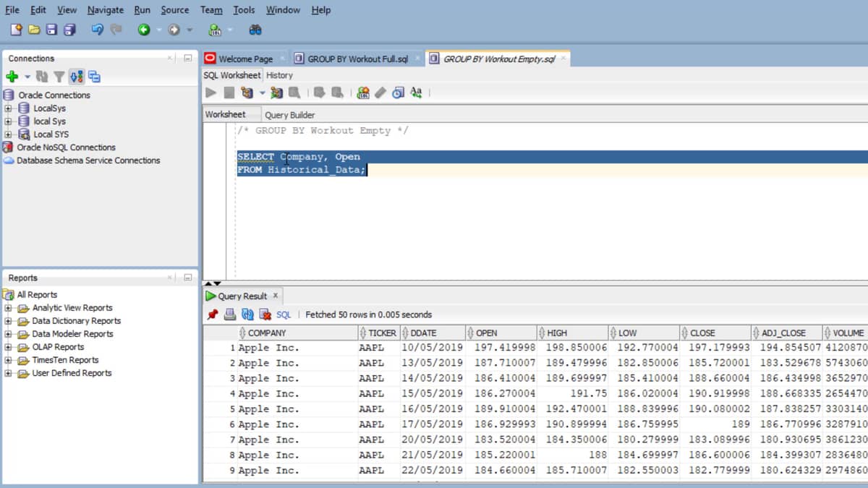Click the Delete row icon in Query Result
868x488 pixels.
265,314
